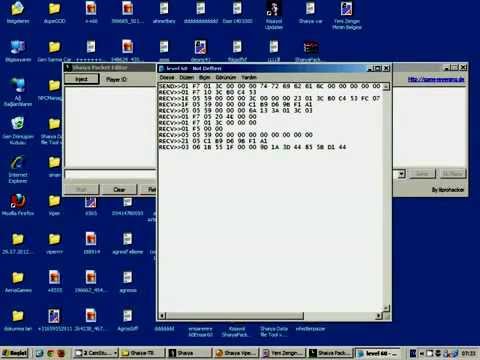The height and width of the screenshot is (360, 480).
Task: Open the viper folder icon
Action: 54,204
